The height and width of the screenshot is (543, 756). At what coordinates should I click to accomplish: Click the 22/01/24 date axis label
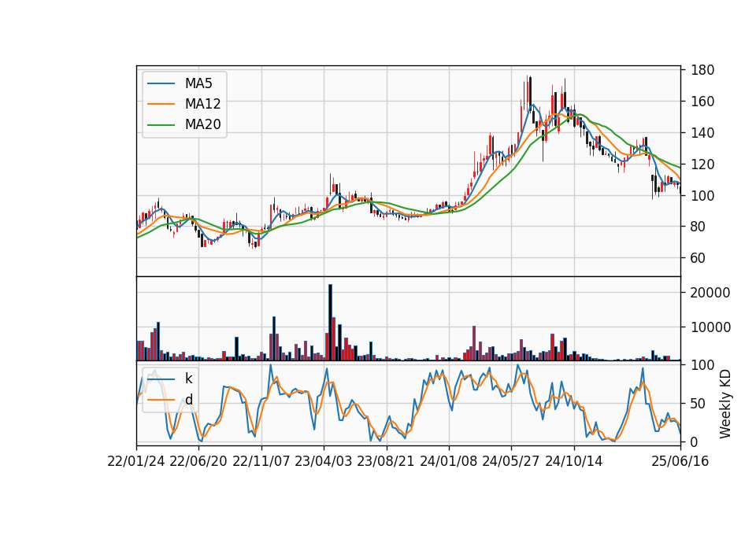click(136, 461)
